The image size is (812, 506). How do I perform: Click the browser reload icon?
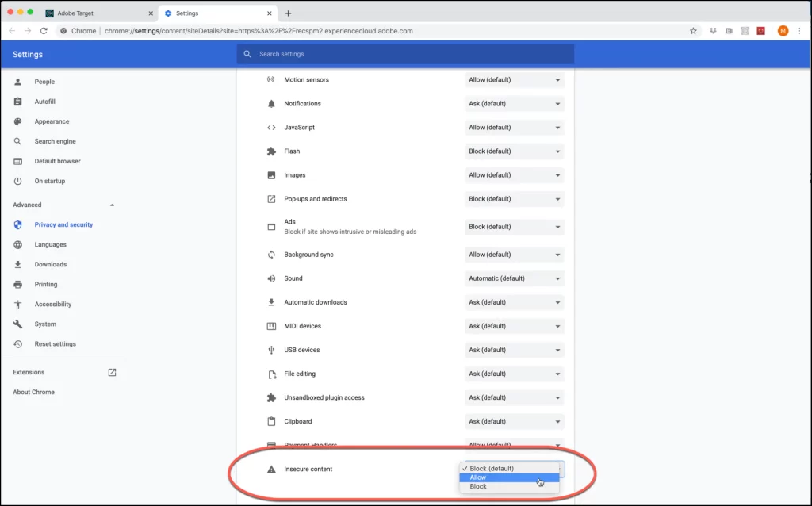45,31
